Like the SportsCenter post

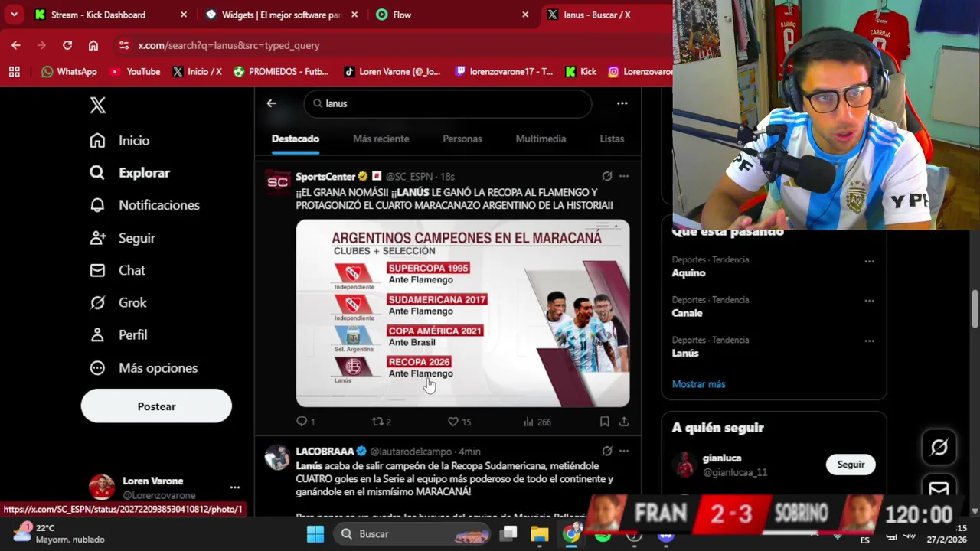459,422
